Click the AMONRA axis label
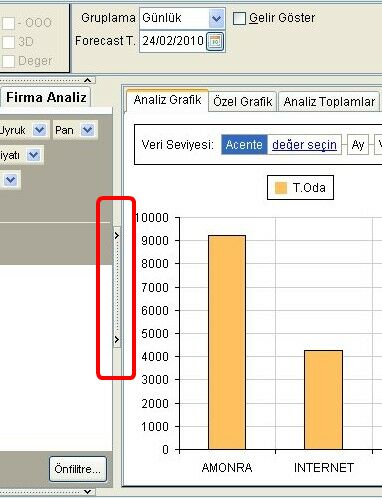382x498 pixels. 227,468
